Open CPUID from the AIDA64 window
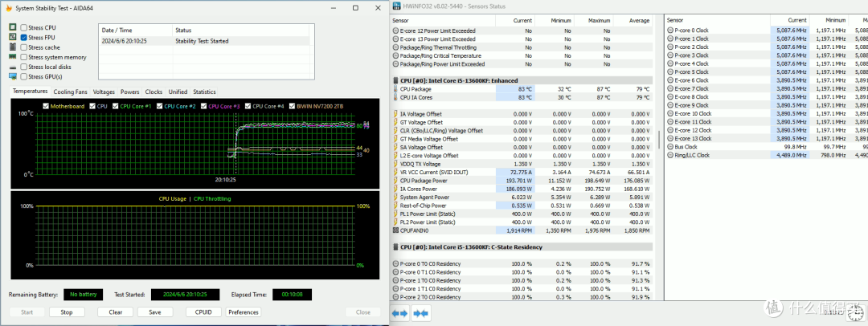868x326 pixels. [203, 312]
